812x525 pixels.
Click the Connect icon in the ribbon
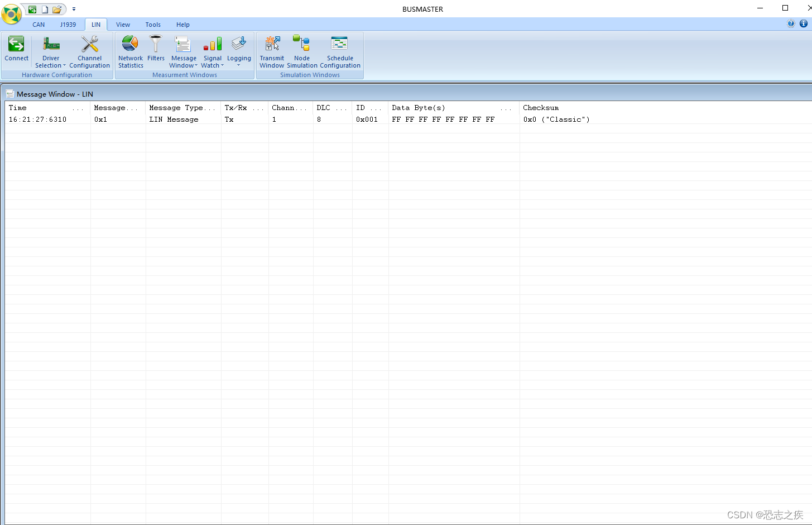click(16, 44)
